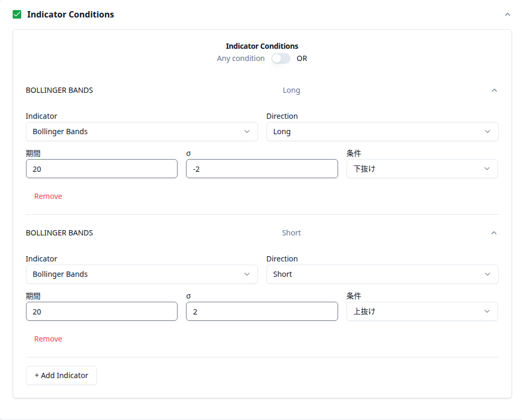Uncheck the green Indicator Conditions checkbox
Screen dimensions: 522x420
point(17,15)
